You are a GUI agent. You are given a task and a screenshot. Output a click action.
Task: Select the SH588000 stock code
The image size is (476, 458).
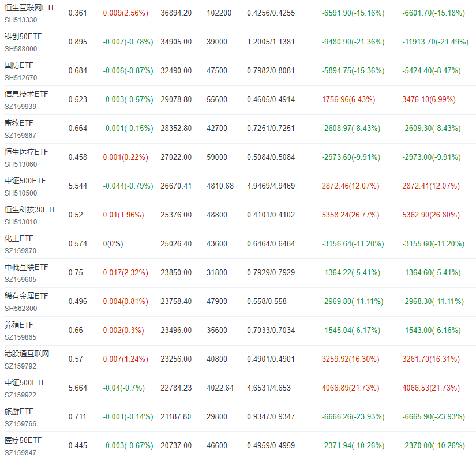(21, 49)
